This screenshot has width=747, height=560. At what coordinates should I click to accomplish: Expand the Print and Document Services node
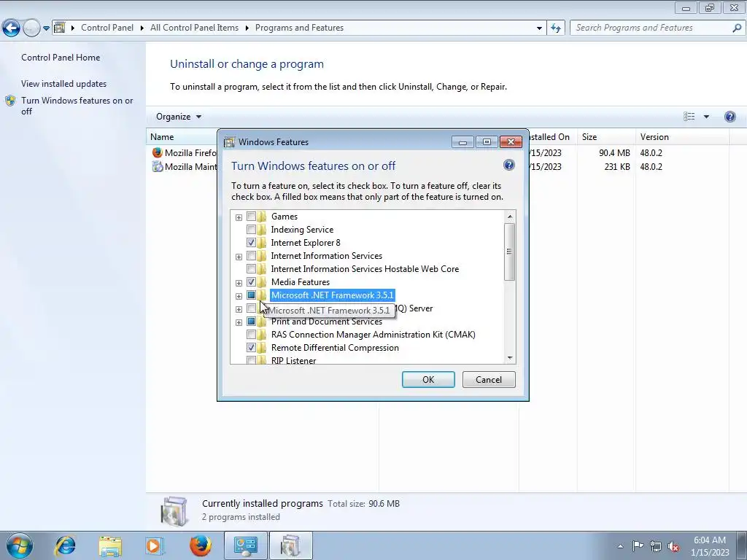pyautogui.click(x=239, y=322)
